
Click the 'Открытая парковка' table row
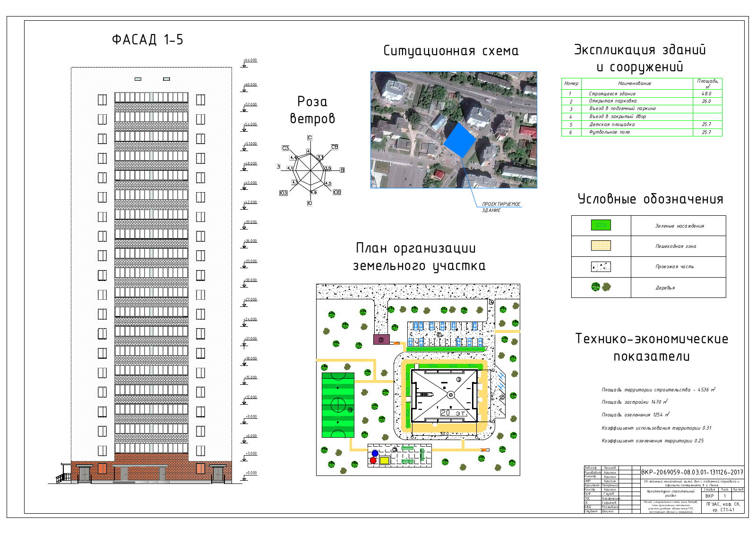[642, 101]
